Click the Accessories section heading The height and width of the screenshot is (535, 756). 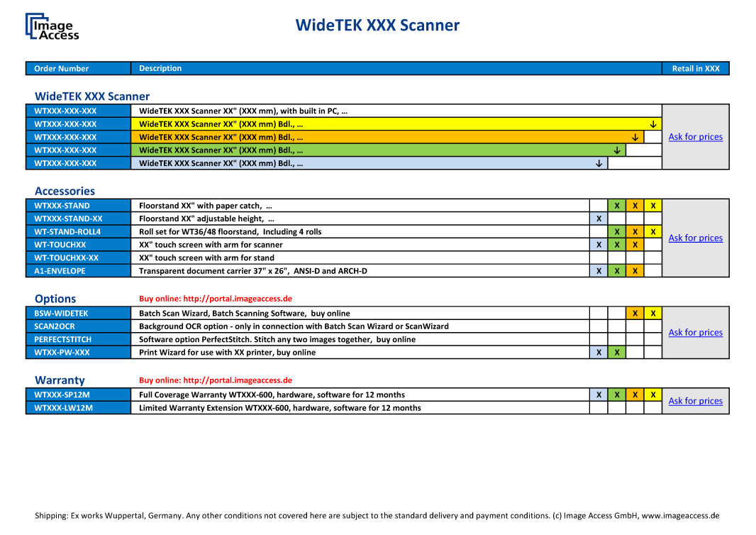pyautogui.click(x=65, y=192)
